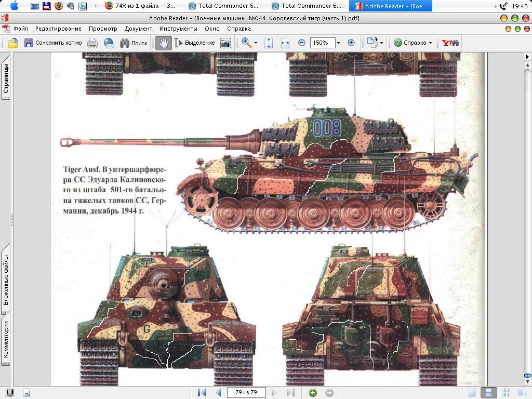Open Поиск search with the binoculars
The height and width of the screenshot is (399, 532).
134,43
